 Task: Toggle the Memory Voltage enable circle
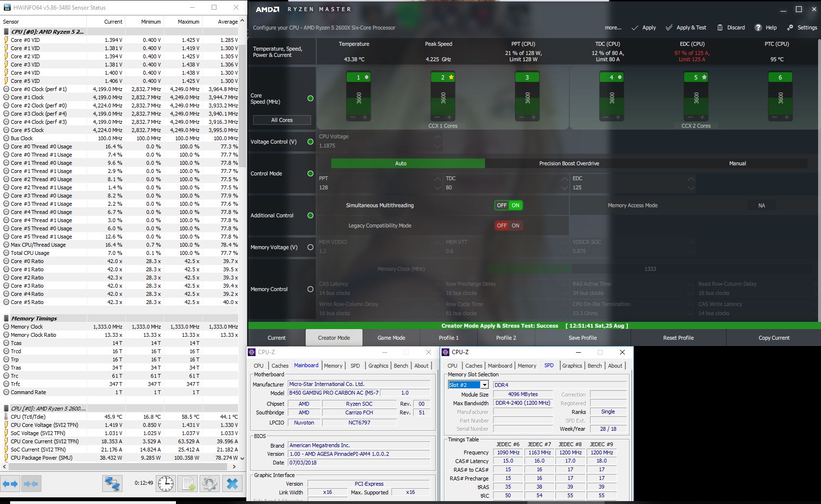310,247
